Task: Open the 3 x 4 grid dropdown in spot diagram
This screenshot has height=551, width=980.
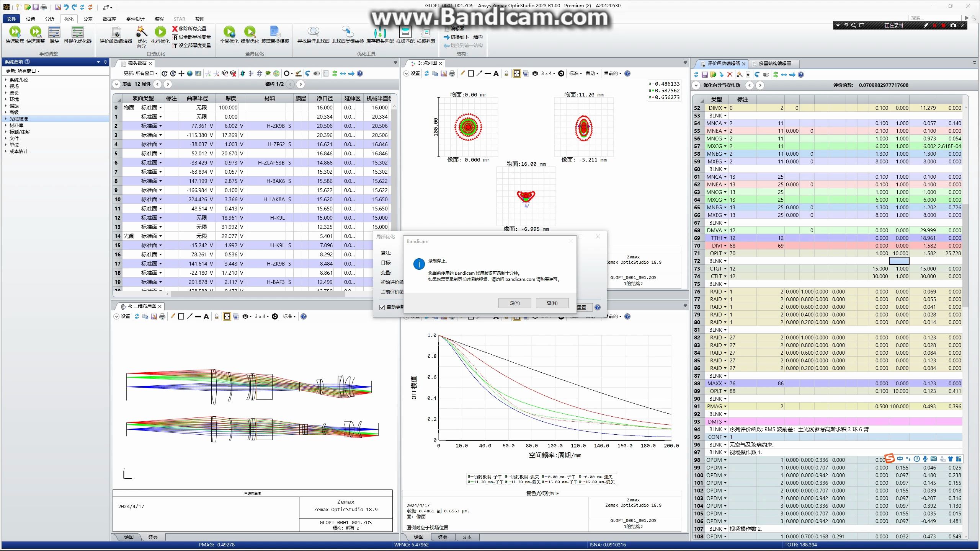Action: tap(548, 73)
